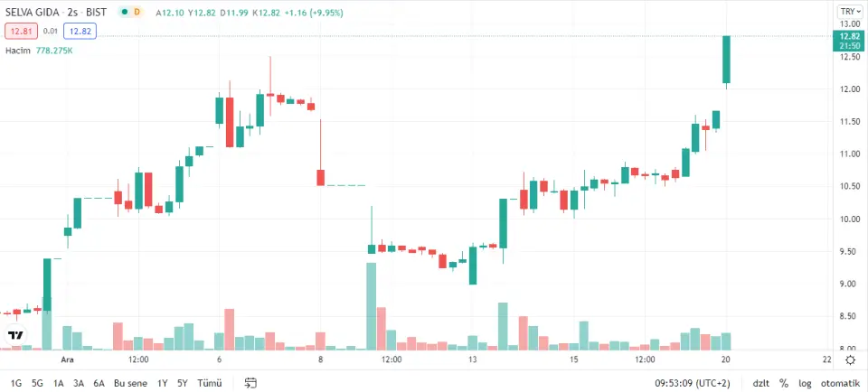Select the 1G time range

tap(16, 383)
